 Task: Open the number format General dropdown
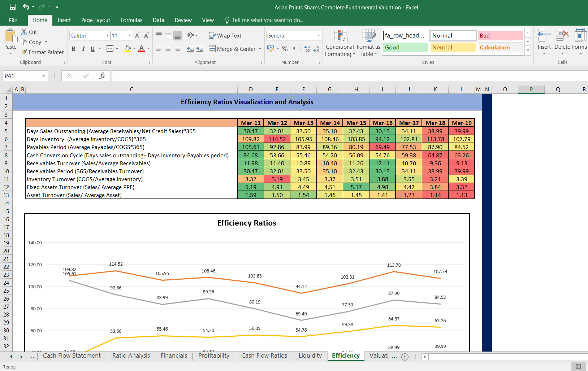click(318, 35)
